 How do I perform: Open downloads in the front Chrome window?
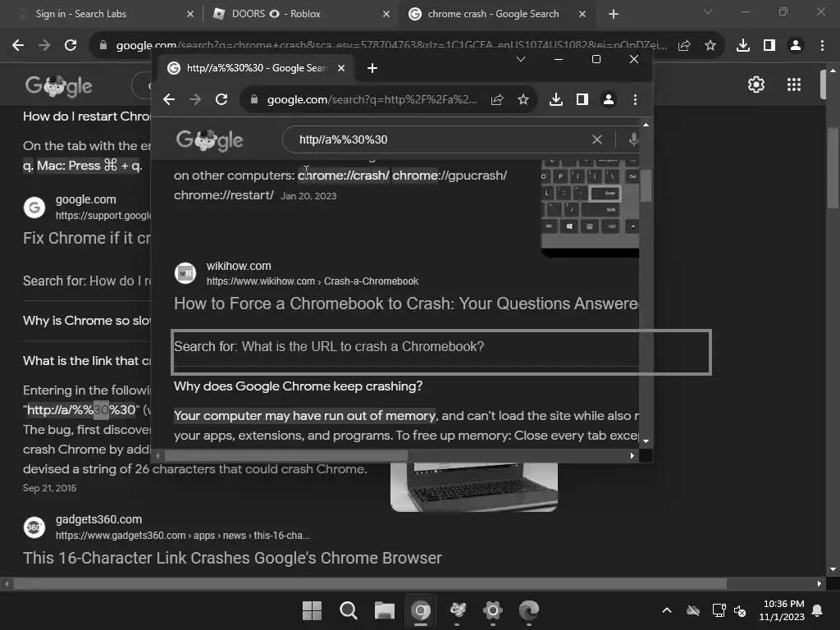click(x=556, y=99)
